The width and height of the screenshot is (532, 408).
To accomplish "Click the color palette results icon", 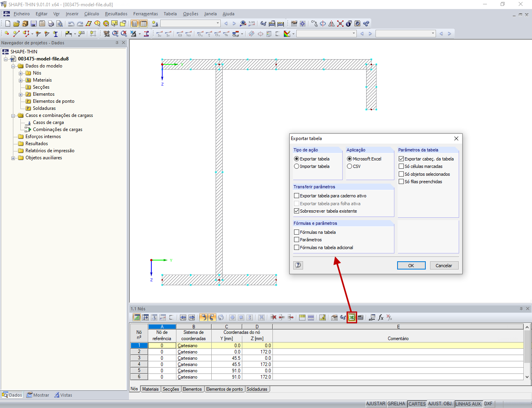I will pos(287,34).
